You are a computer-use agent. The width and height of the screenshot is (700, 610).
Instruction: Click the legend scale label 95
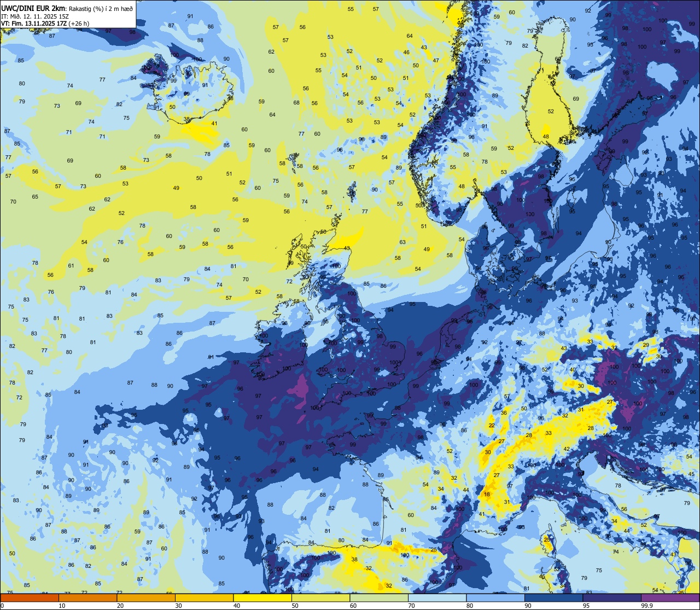(x=586, y=606)
